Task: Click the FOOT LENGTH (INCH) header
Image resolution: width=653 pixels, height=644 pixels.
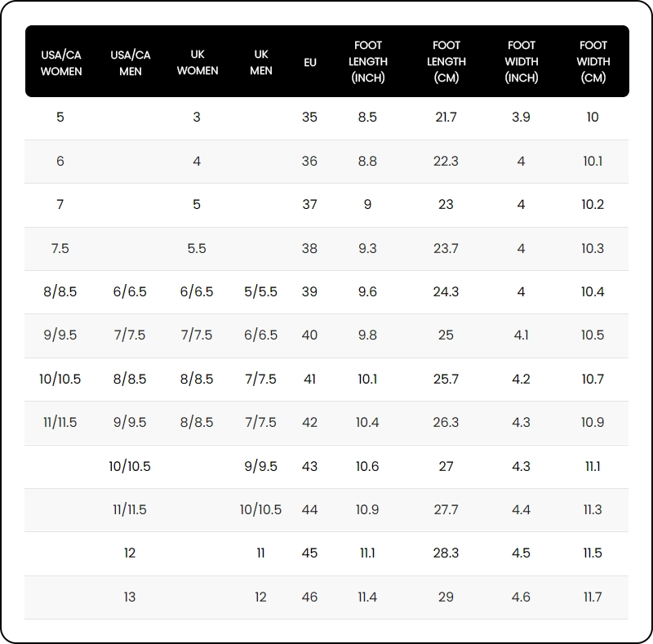Action: pyautogui.click(x=368, y=62)
